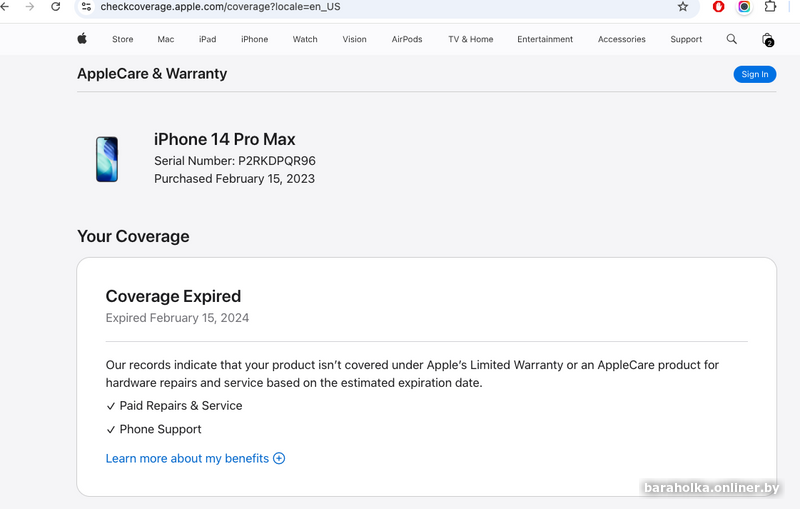Open the shopping bag icon
The width and height of the screenshot is (800, 509).
click(767, 39)
